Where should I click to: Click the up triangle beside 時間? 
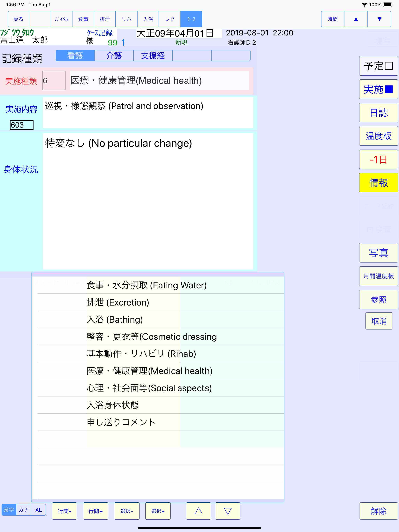(x=356, y=19)
